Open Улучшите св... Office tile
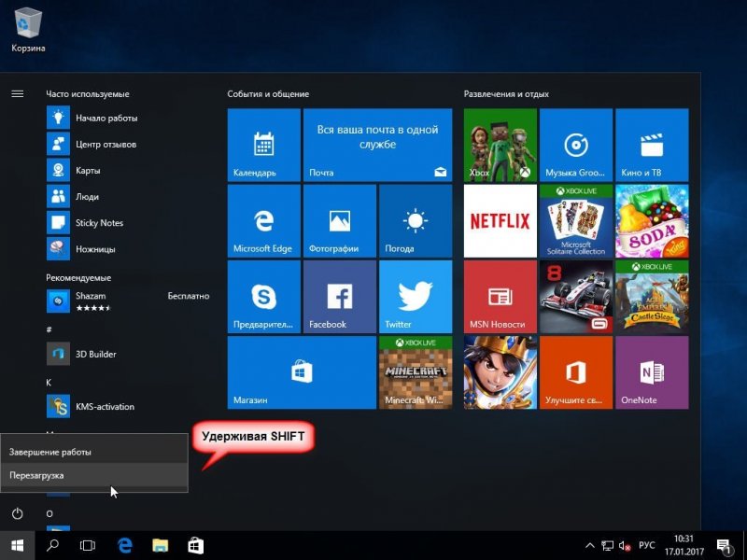The height and width of the screenshot is (560, 747). tap(576, 372)
